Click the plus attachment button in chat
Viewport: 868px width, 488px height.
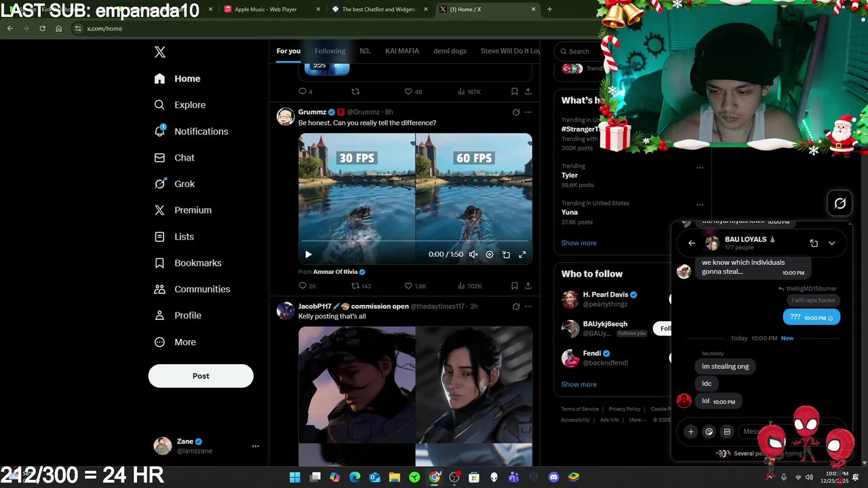tap(690, 432)
